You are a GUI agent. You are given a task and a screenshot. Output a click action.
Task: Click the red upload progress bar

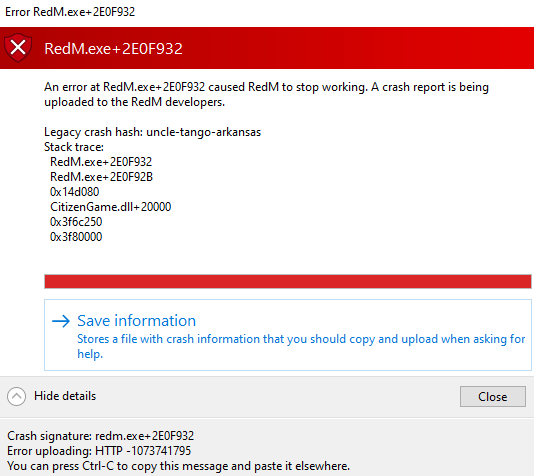point(288,282)
